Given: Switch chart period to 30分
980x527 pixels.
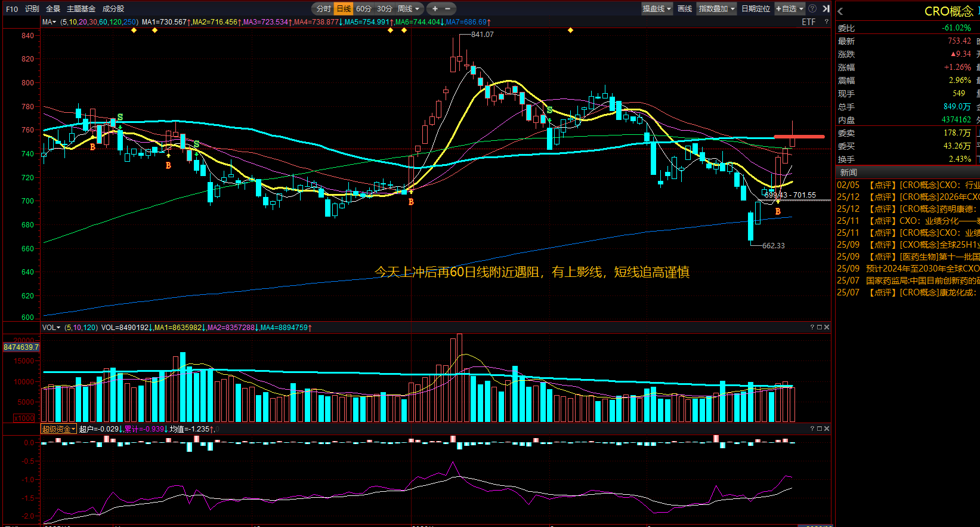Looking at the screenshot, I should 385,8.
